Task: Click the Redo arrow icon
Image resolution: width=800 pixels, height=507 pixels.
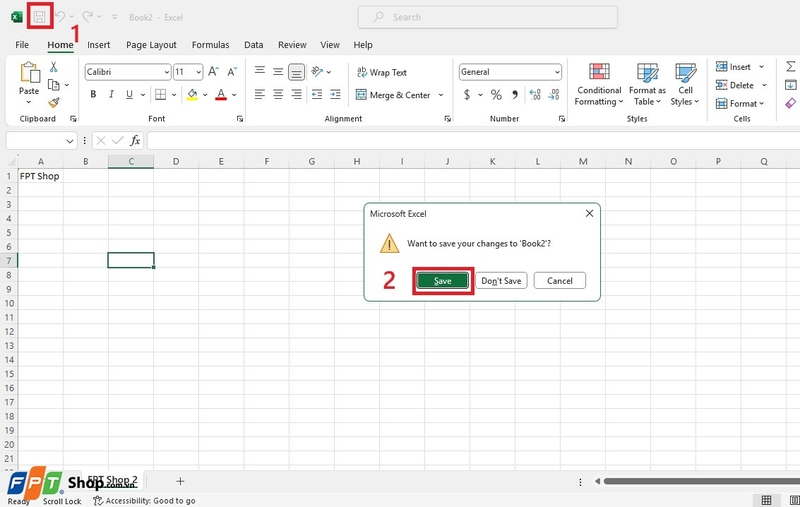Action: tap(88, 17)
